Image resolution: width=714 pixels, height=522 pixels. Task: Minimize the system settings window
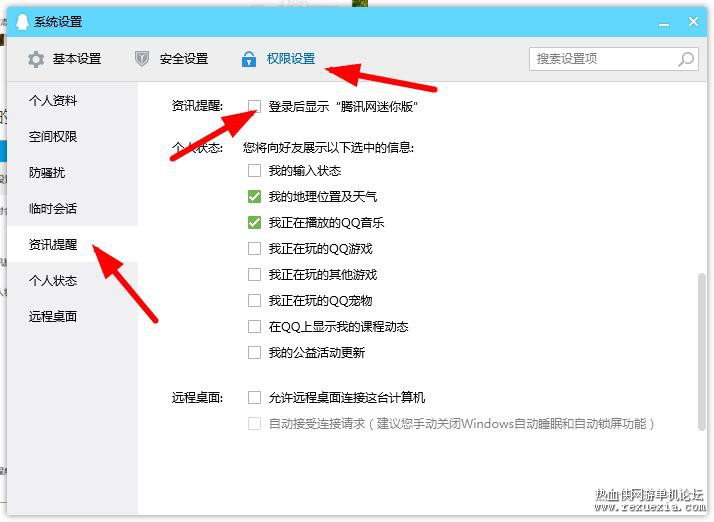[664, 23]
